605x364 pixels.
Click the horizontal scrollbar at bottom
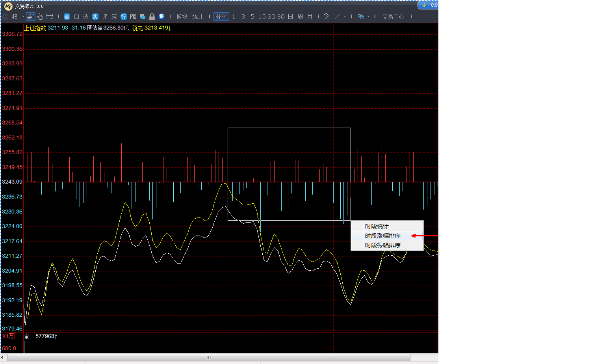tap(208, 357)
